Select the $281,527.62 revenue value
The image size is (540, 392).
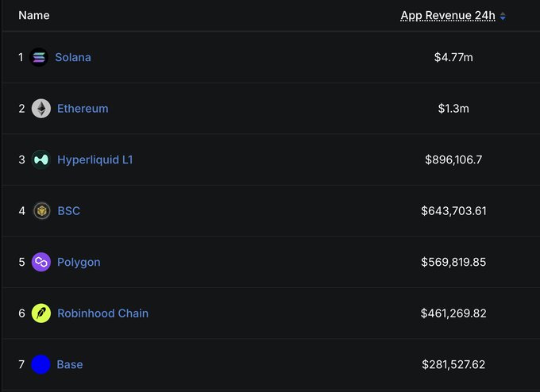[453, 364]
